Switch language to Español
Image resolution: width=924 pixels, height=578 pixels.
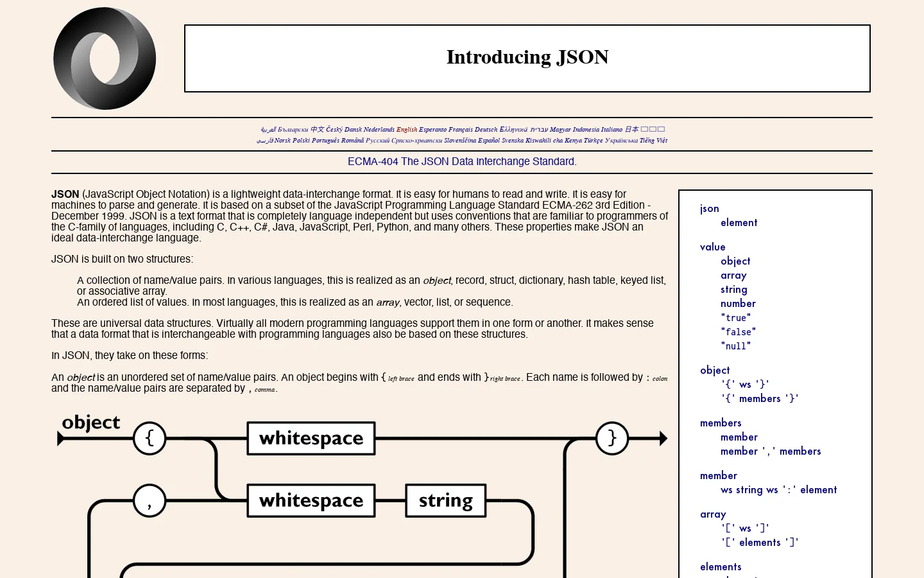click(489, 141)
